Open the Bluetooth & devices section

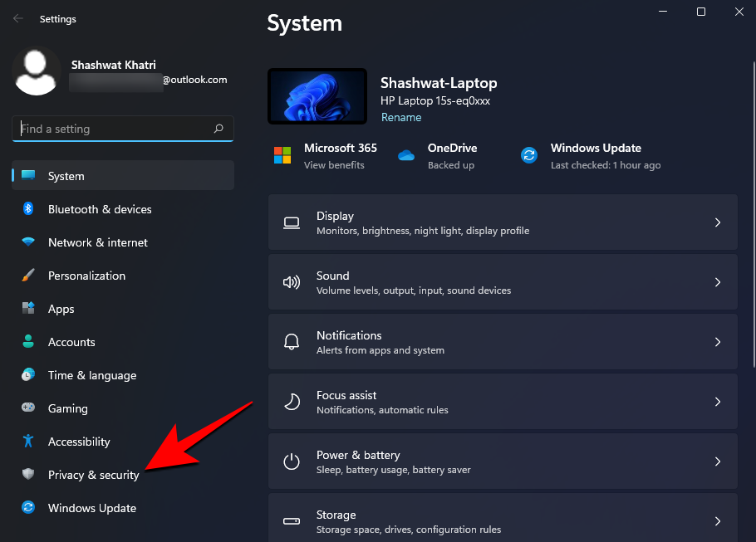tap(100, 209)
